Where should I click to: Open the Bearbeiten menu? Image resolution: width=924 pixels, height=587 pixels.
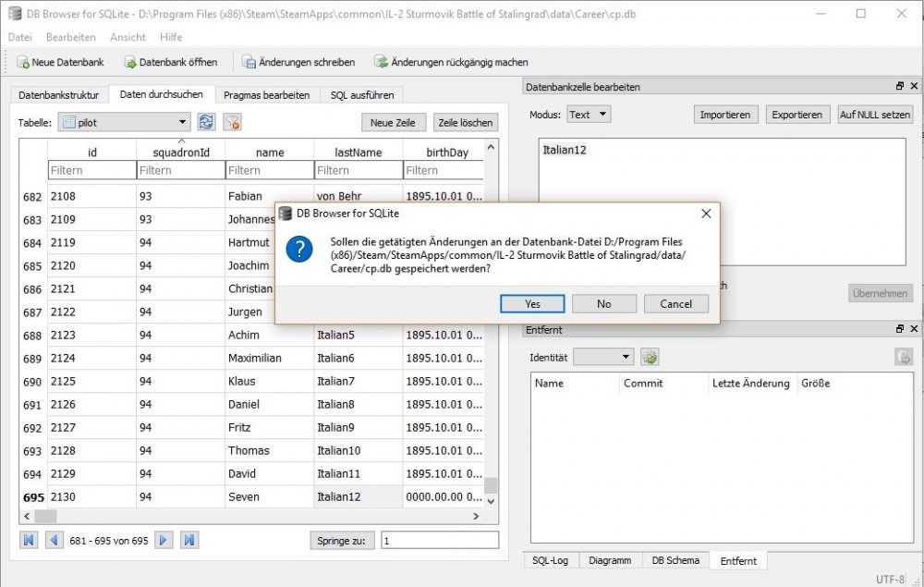pyautogui.click(x=70, y=37)
